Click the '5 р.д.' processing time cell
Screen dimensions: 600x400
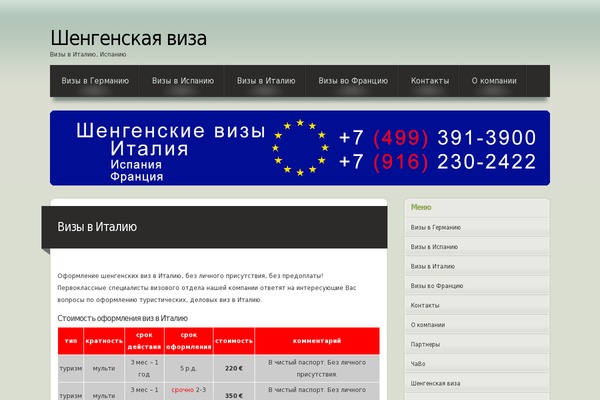(x=189, y=369)
